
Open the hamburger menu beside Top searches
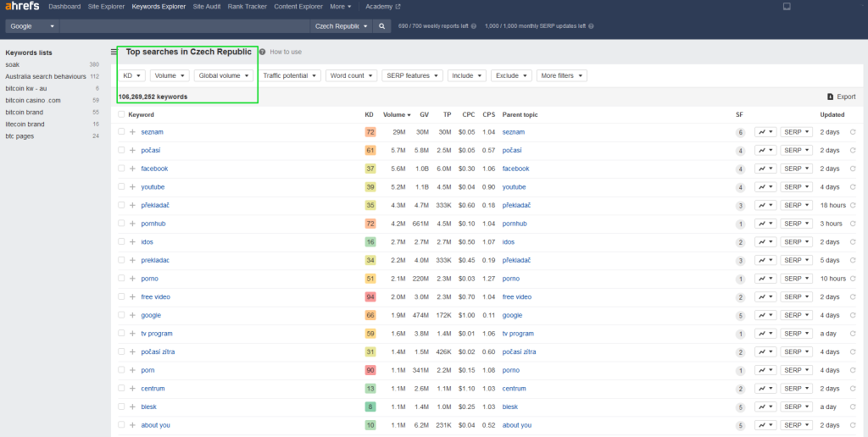pos(114,52)
